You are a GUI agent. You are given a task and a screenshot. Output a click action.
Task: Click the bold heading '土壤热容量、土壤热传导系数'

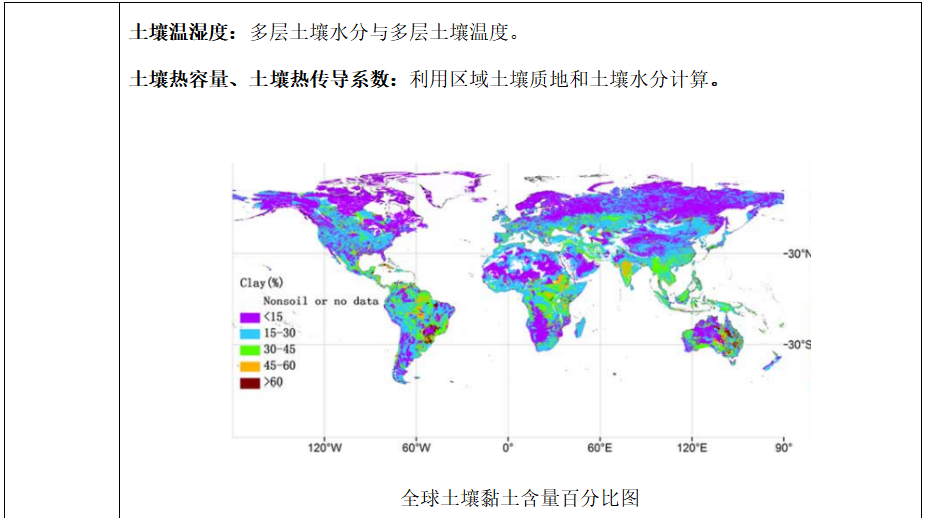[x=259, y=79]
